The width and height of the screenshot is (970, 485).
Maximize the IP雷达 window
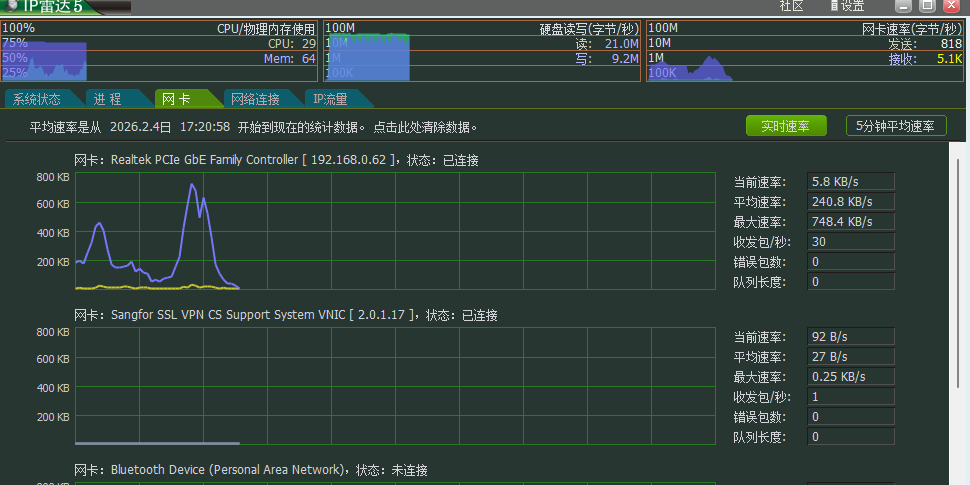click(927, 6)
